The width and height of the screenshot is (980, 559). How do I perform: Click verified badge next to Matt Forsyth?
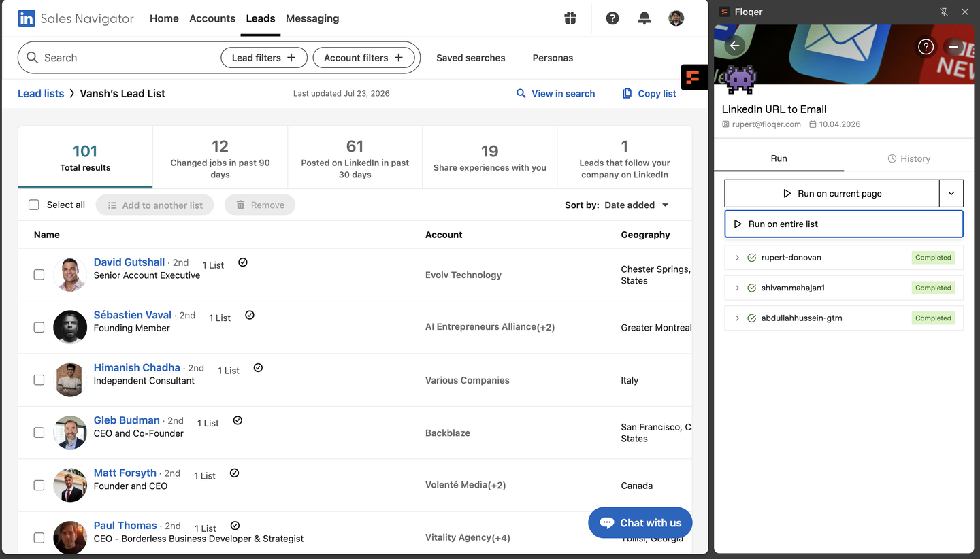234,473
